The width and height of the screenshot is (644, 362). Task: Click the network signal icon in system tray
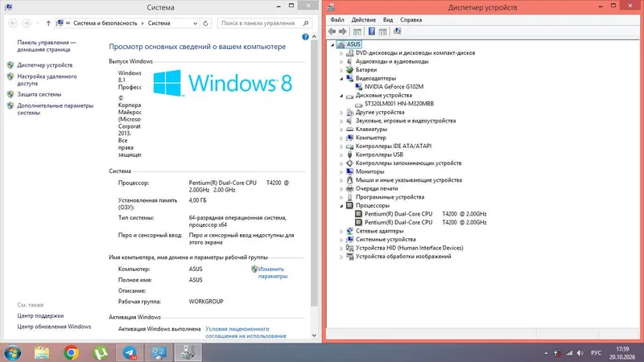[x=569, y=353]
